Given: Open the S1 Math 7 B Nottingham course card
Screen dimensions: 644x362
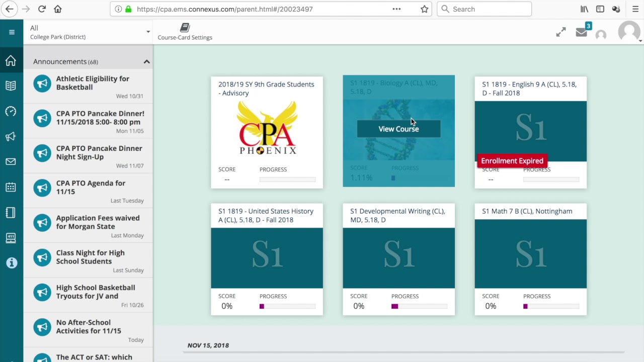Looking at the screenshot, I should pyautogui.click(x=530, y=259).
